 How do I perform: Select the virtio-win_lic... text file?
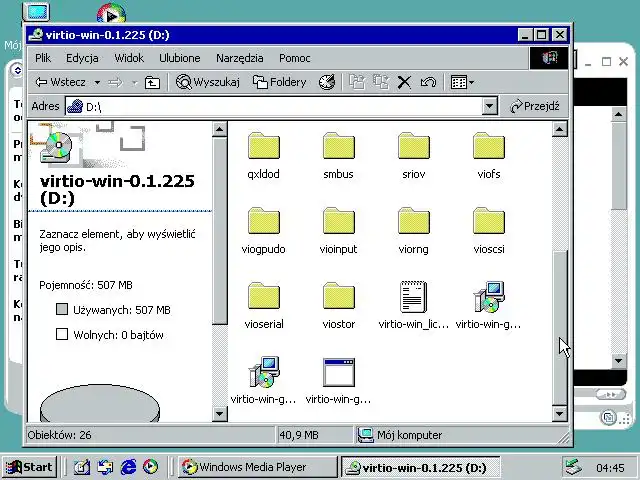[414, 306]
